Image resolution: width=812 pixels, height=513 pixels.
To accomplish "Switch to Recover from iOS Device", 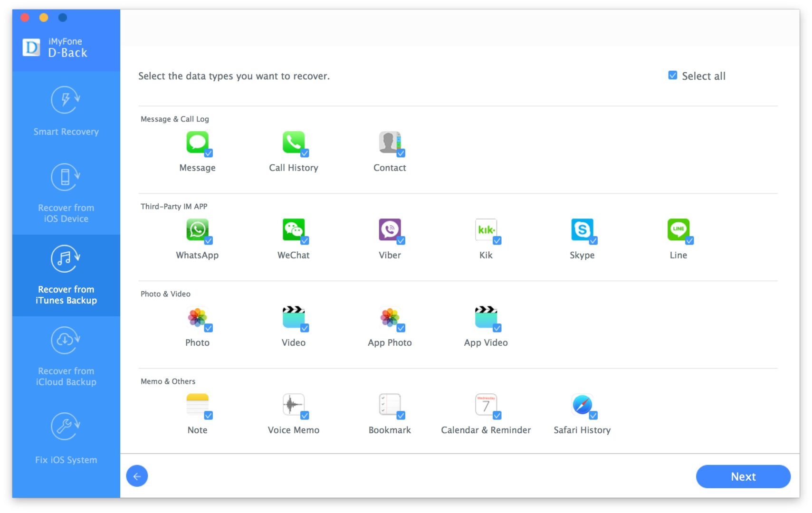I will [x=66, y=193].
